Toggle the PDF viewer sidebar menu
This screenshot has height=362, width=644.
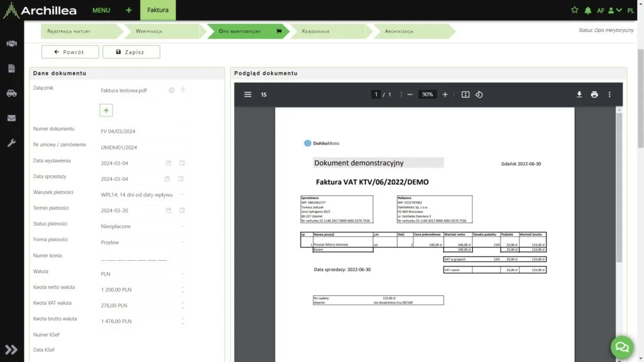[x=248, y=94]
